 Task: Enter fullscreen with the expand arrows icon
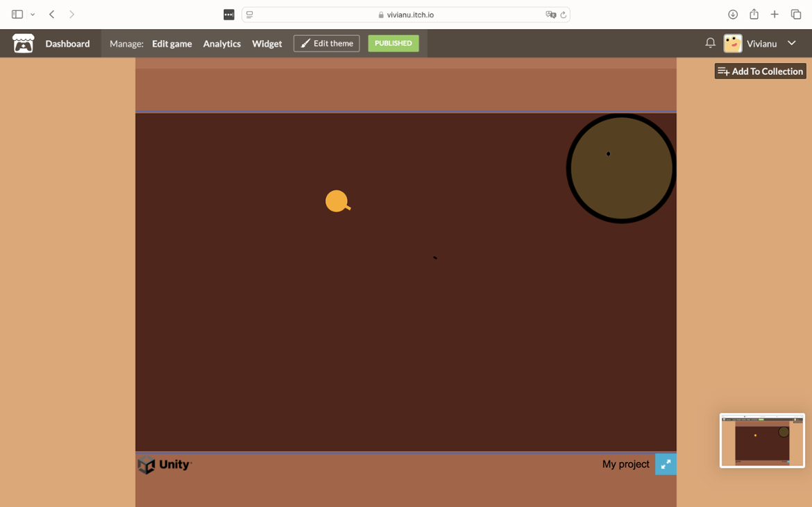(x=666, y=464)
